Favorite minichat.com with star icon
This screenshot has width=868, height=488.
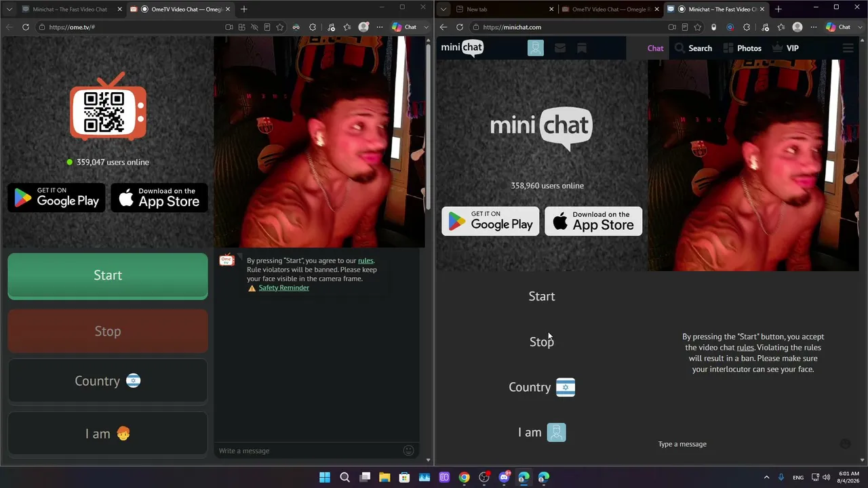click(698, 27)
